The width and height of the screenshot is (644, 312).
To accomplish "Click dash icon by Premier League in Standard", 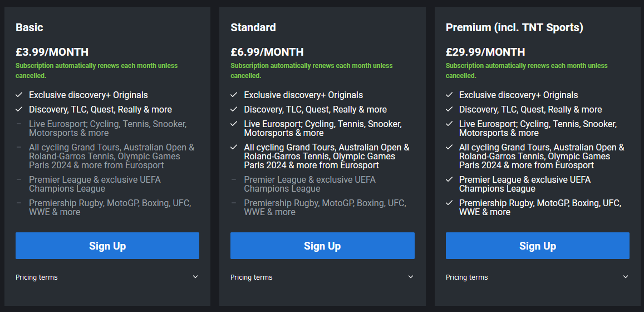I will pyautogui.click(x=234, y=180).
